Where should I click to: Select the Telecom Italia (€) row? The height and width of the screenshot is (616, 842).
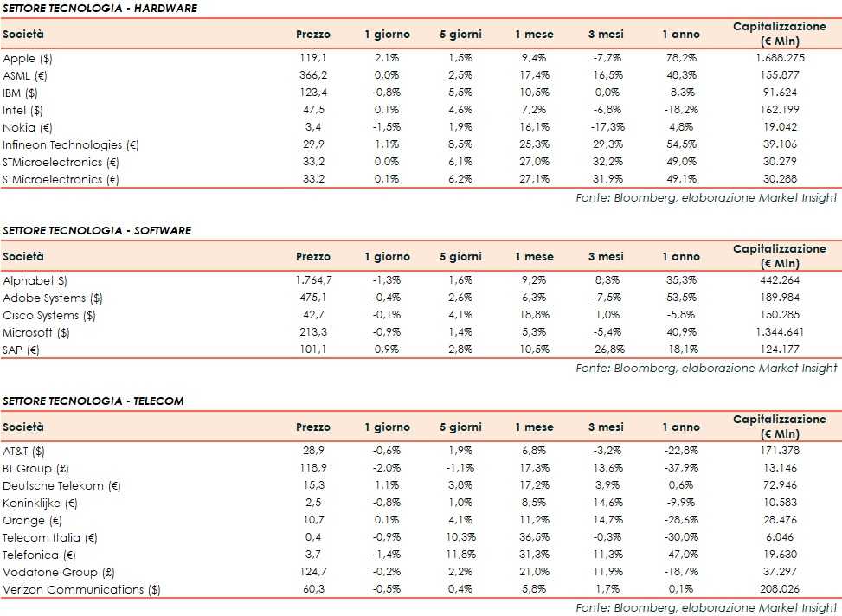[x=49, y=537]
